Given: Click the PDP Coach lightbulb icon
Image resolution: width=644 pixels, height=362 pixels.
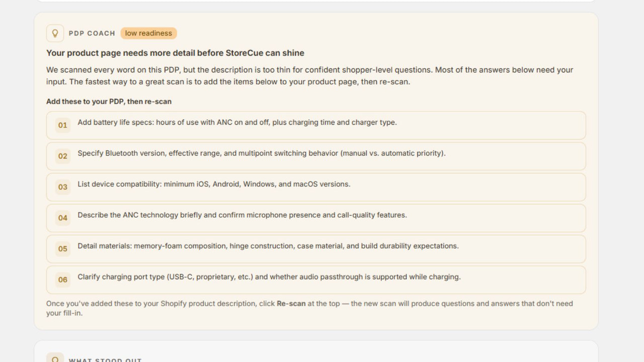Looking at the screenshot, I should coord(55,33).
